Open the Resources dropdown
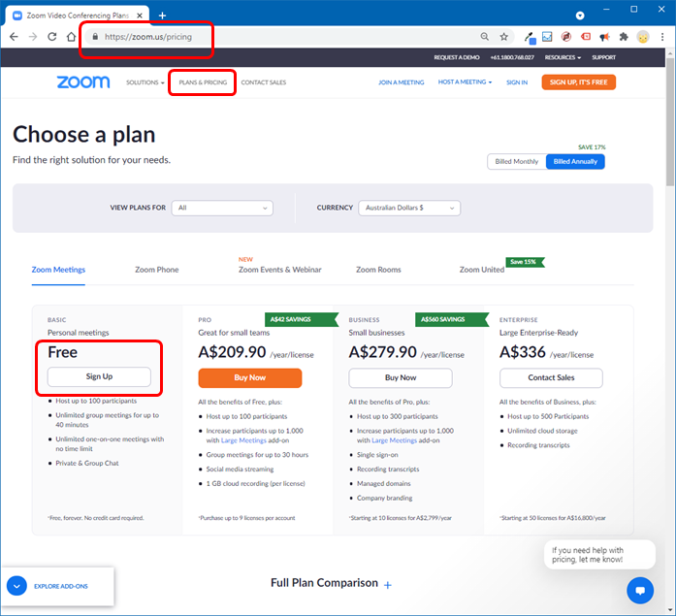This screenshot has height=616, width=676. point(563,57)
